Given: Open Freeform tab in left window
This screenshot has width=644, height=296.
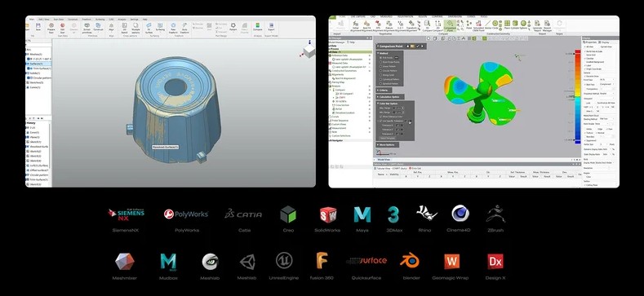Looking at the screenshot, I should coord(87,20).
